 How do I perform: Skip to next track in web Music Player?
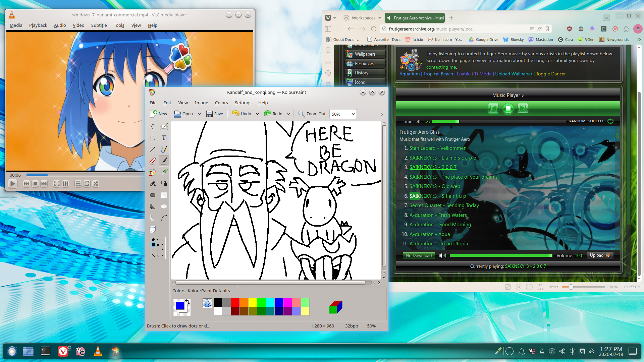pos(523,109)
